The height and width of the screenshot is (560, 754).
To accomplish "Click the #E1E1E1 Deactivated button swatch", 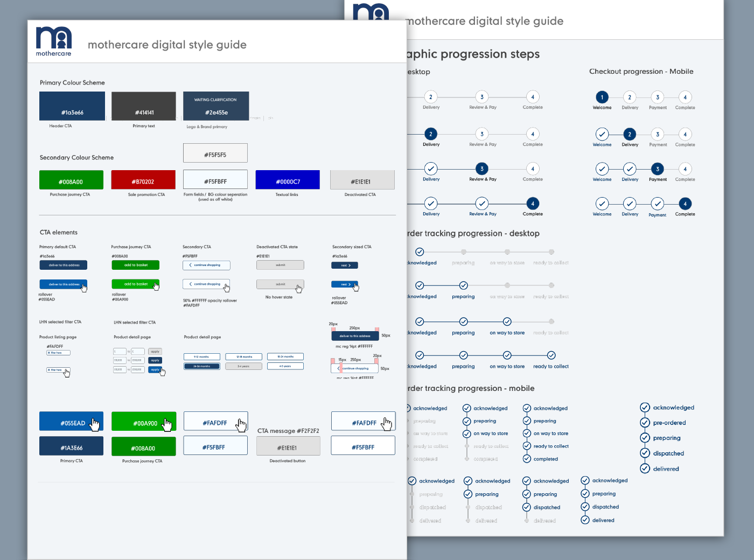I will [x=288, y=446].
